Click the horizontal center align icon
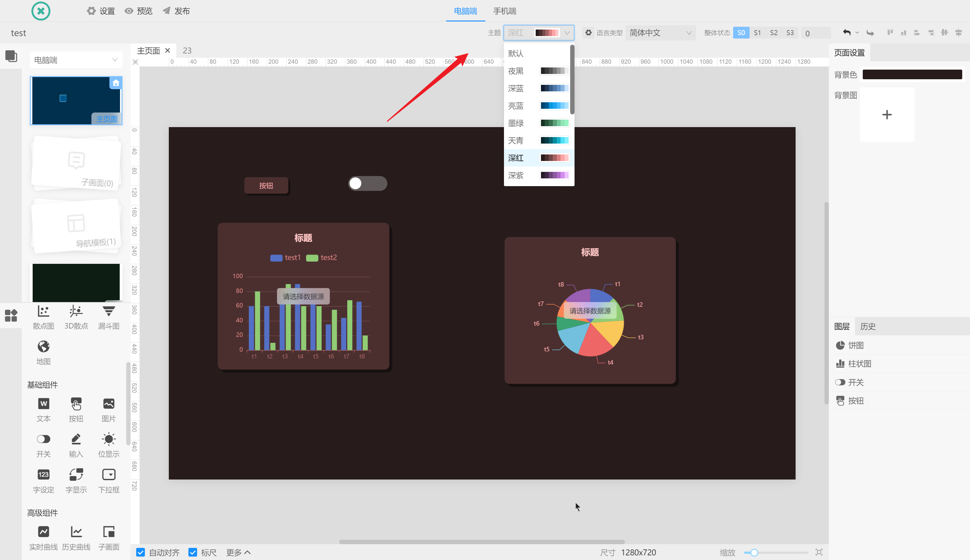 click(958, 33)
